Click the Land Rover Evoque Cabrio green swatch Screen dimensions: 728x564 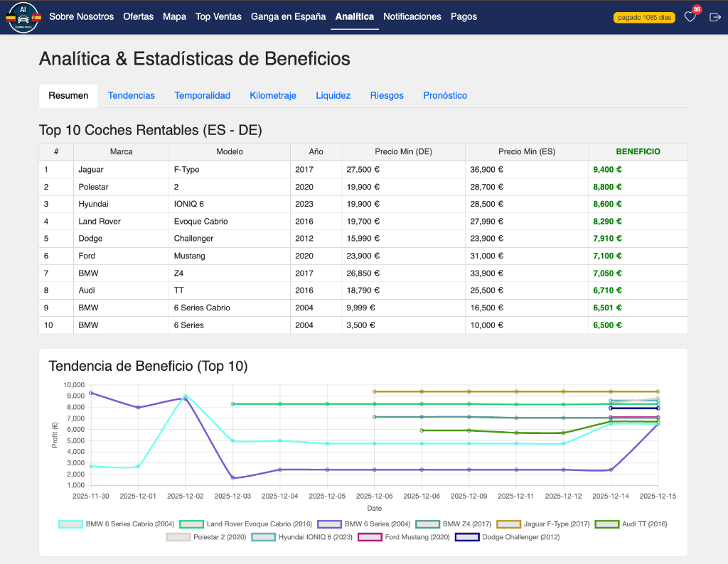(x=191, y=524)
